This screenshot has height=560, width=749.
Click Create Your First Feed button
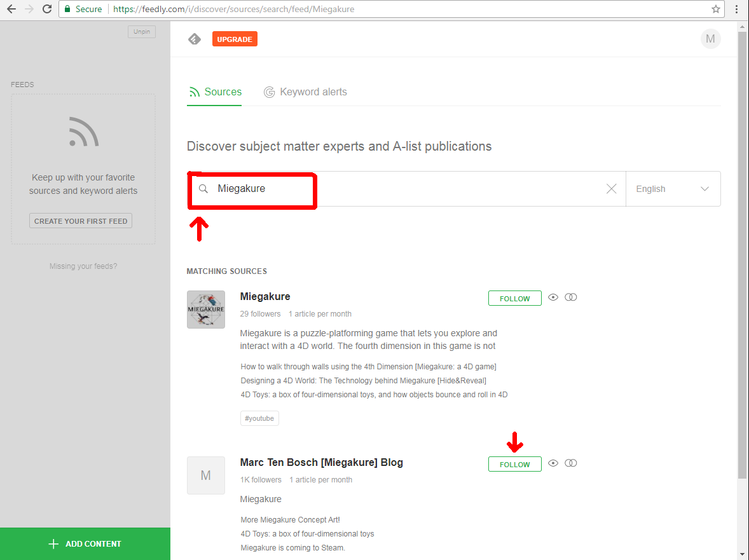pos(81,221)
